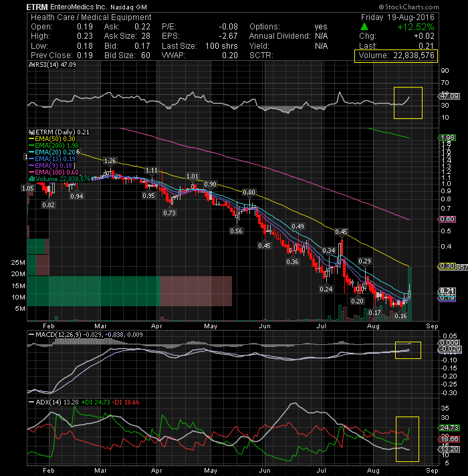Click the 0.80 price peak label
The width and height of the screenshot is (468, 476).
[x=249, y=193]
